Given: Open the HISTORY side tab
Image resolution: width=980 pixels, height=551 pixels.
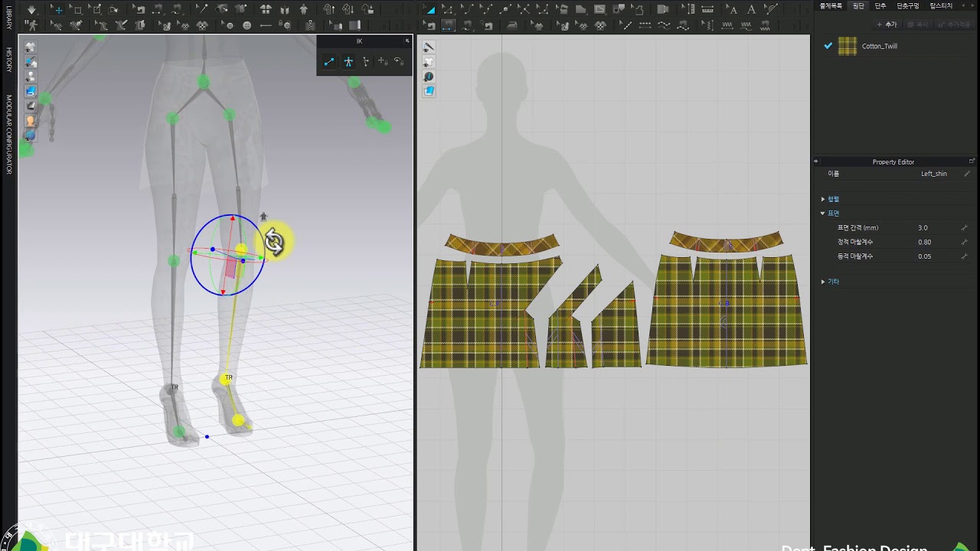Looking at the screenshot, I should point(8,60).
